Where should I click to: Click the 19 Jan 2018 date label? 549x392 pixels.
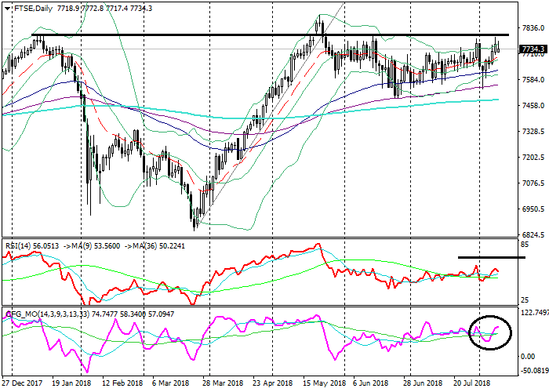tap(71, 383)
